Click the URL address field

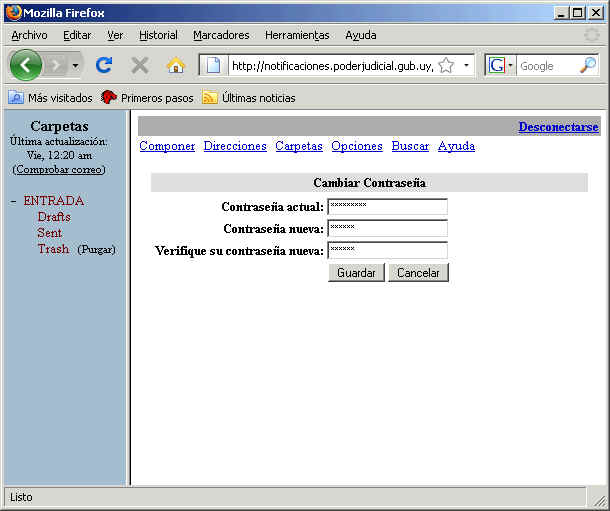click(x=332, y=66)
